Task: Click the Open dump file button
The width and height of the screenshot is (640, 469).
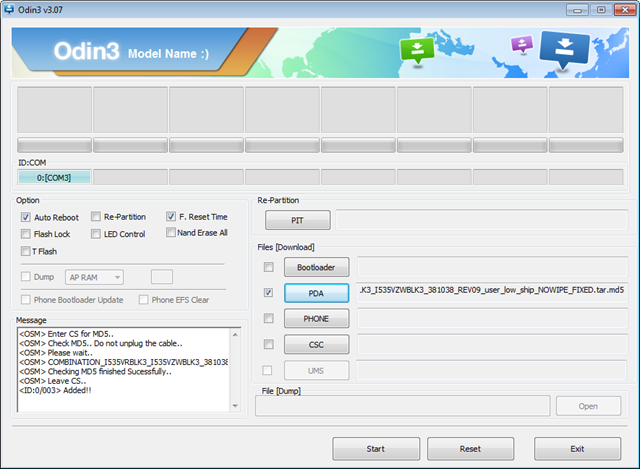Action: pyautogui.click(x=588, y=406)
